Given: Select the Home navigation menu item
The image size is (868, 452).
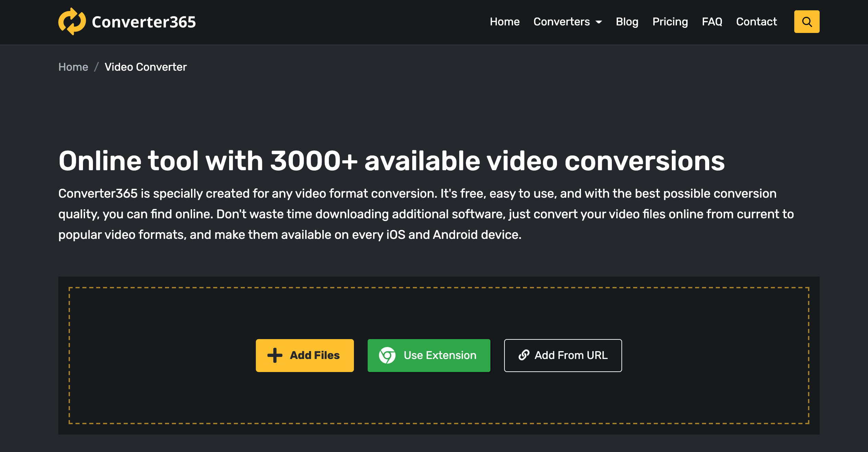Looking at the screenshot, I should pos(504,22).
